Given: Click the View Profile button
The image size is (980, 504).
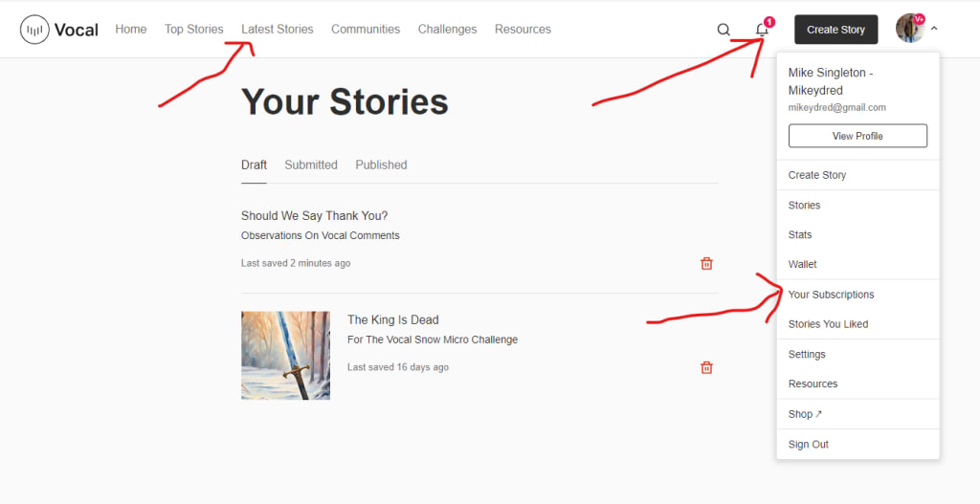Looking at the screenshot, I should coord(857,136).
